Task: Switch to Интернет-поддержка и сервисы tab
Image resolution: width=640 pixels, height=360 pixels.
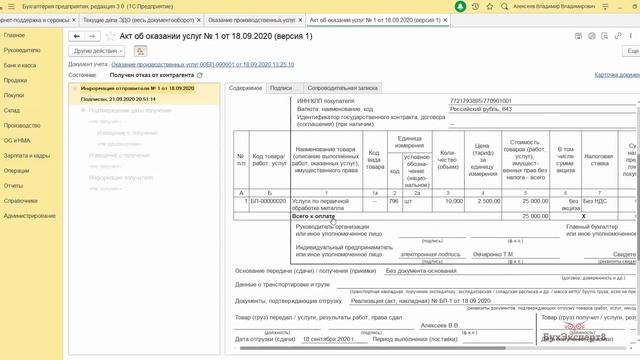Action: pyautogui.click(x=35, y=20)
